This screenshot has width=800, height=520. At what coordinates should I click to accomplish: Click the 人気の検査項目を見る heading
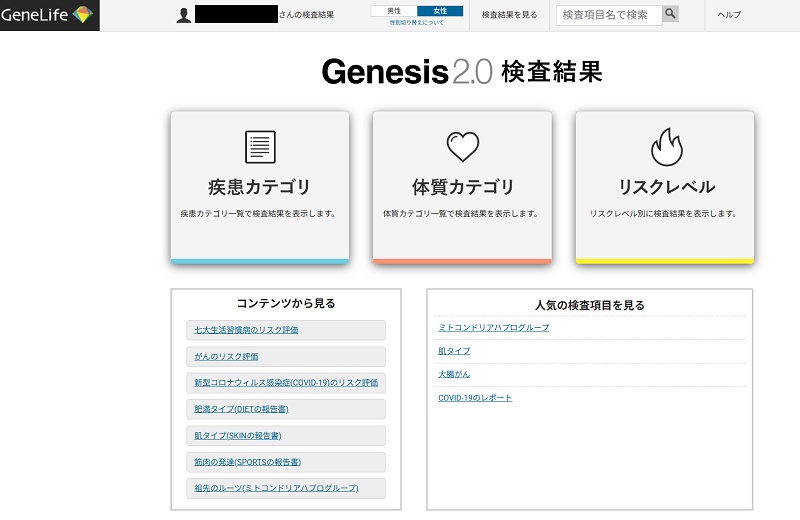pyautogui.click(x=589, y=305)
